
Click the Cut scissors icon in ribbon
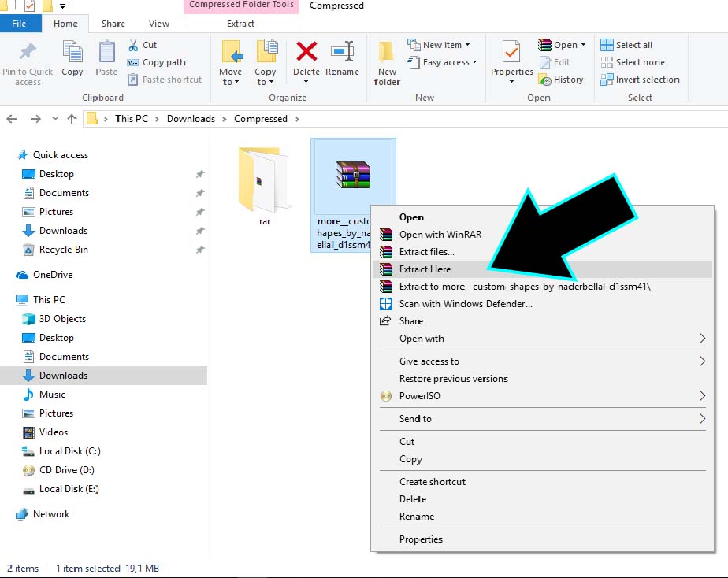click(133, 45)
